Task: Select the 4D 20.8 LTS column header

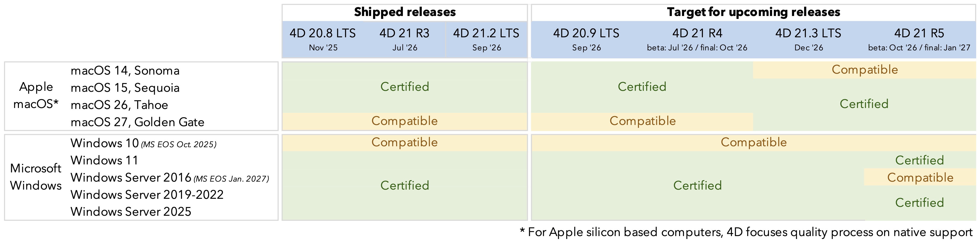Action: click(x=323, y=39)
